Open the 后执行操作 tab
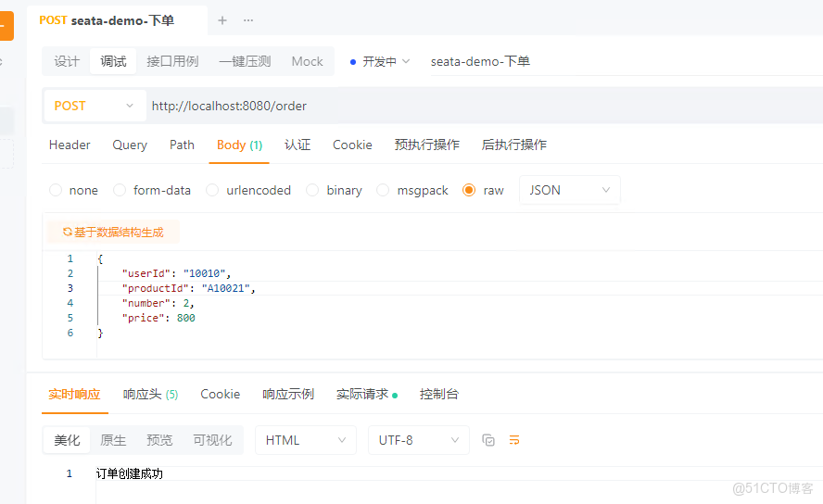 tap(513, 145)
